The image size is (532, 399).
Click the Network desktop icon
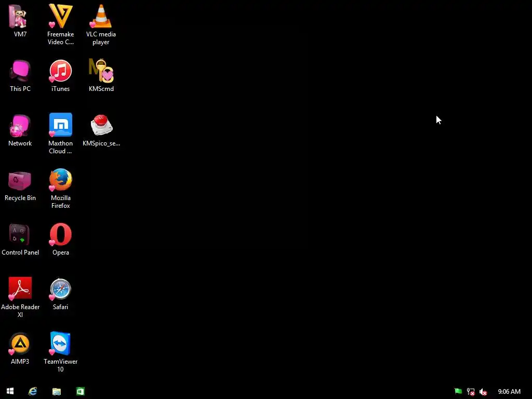20,126
